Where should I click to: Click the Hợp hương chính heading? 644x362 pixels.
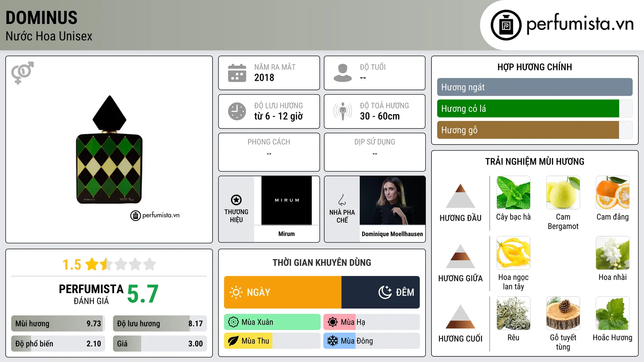pos(535,67)
